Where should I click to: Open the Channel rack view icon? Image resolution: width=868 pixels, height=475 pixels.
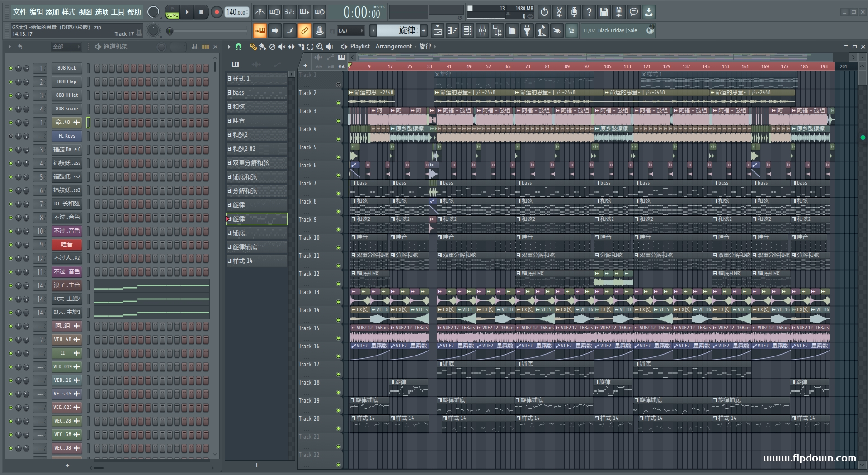(x=467, y=31)
